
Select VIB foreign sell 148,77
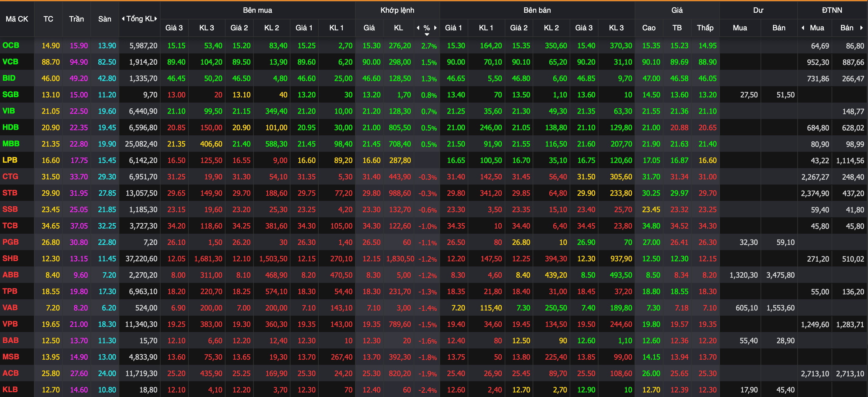tap(853, 111)
